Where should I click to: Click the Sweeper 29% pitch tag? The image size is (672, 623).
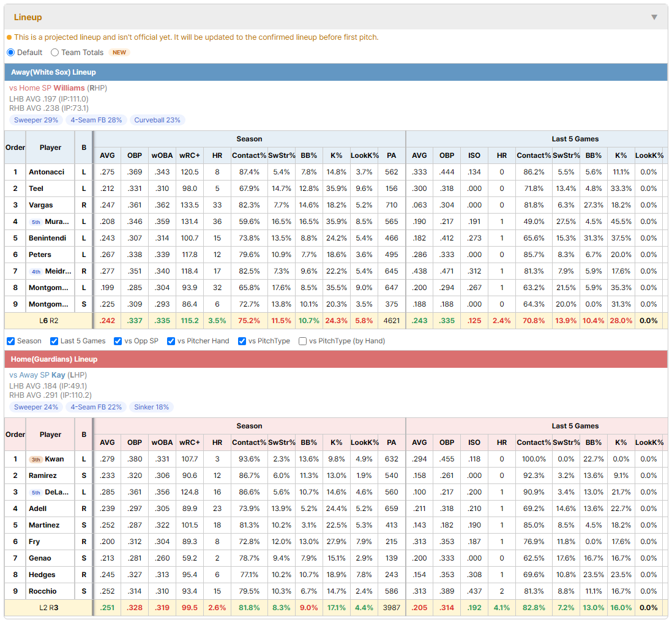(x=36, y=120)
